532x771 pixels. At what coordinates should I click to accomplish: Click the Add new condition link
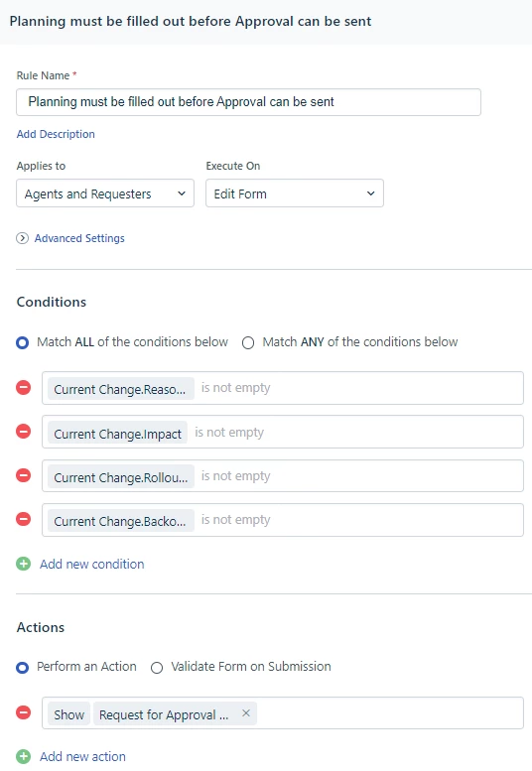(x=92, y=564)
